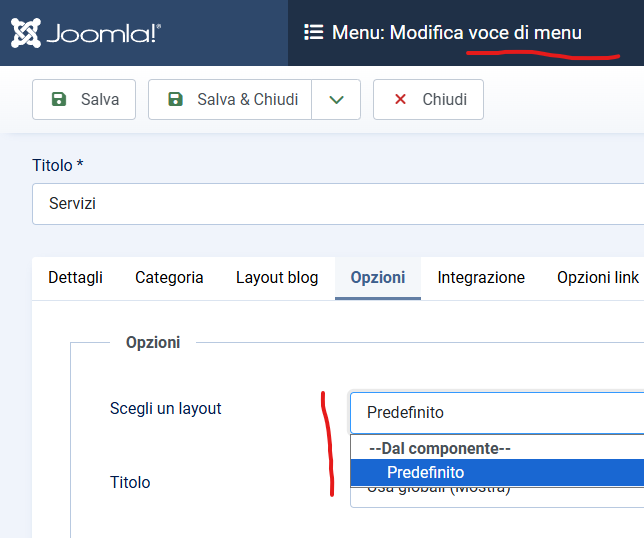
Task: Open the Categoria tab
Action: [x=169, y=278]
